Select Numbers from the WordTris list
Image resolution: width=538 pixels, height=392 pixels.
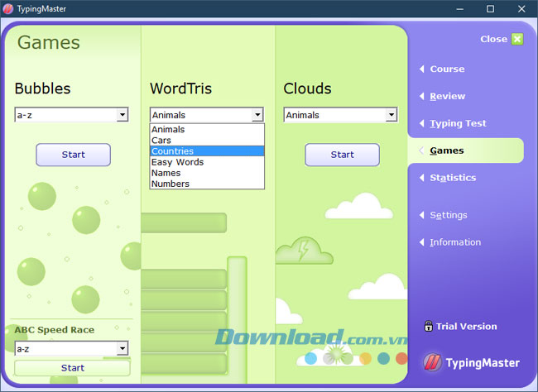click(207, 184)
